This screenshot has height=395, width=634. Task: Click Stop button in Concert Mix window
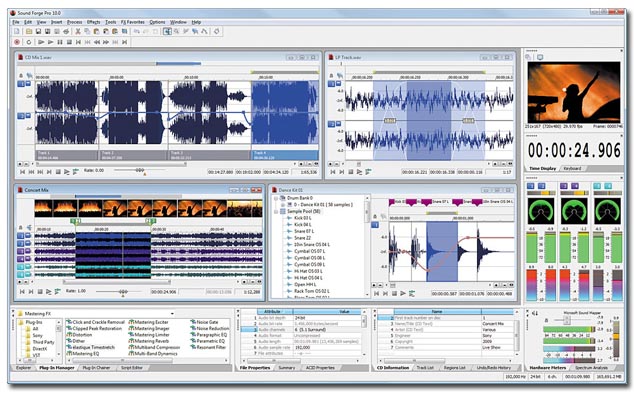pyautogui.click(x=40, y=291)
